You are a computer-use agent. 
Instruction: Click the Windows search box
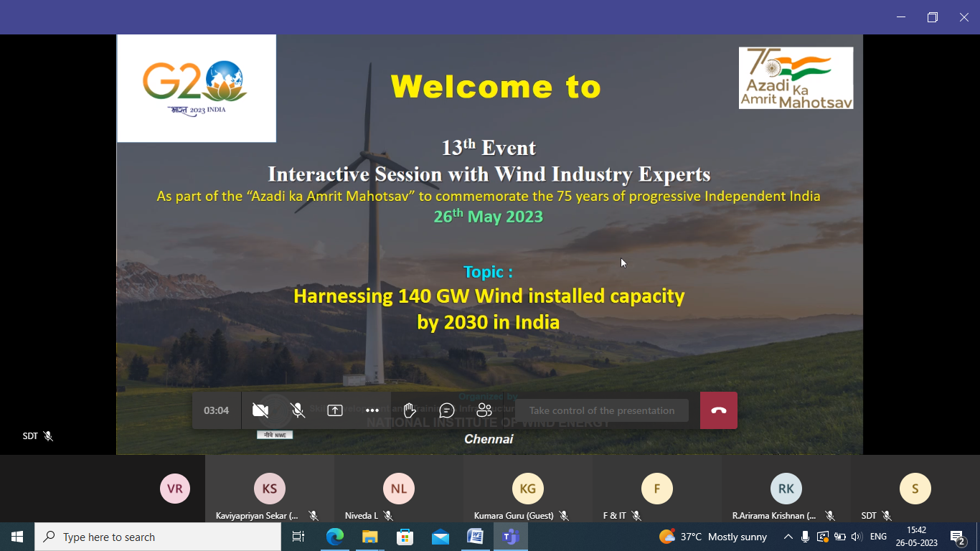click(x=158, y=537)
